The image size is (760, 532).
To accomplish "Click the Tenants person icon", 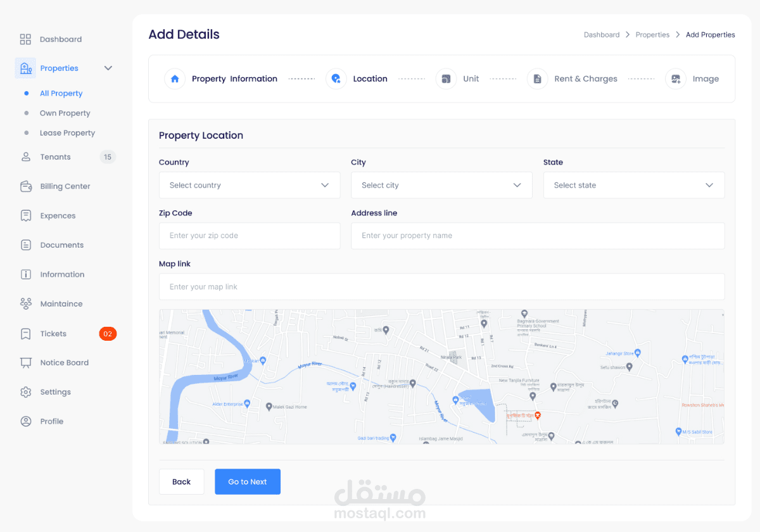I will pos(26,156).
